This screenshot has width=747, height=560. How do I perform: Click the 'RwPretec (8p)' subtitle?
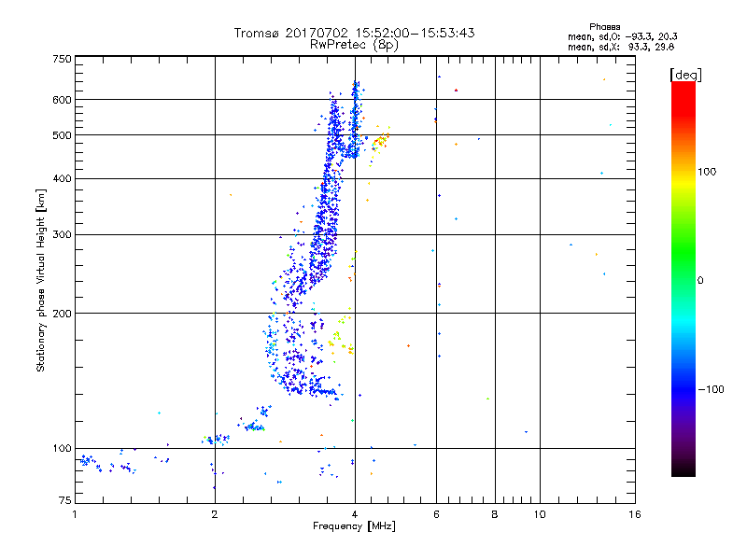point(354,45)
